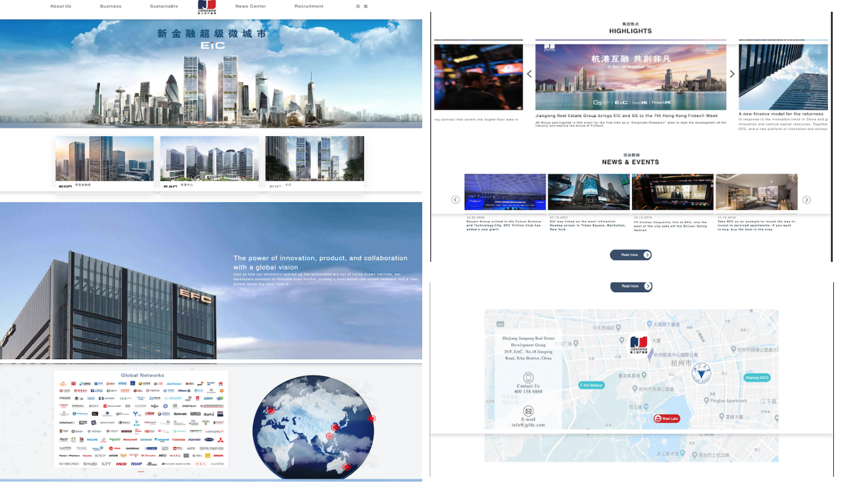Open the TV dramas film at EFC headline
The image size is (868, 499).
(670, 225)
